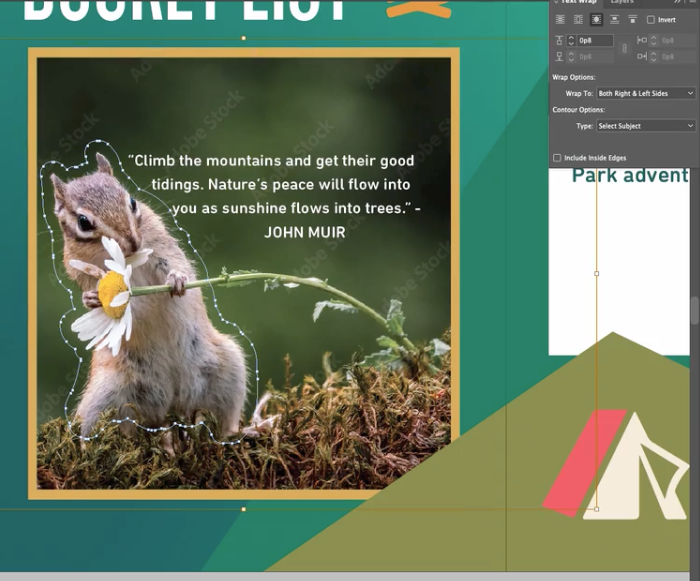Click the gold border of image frame
Viewport: 700px width, 581px height.
[244, 52]
